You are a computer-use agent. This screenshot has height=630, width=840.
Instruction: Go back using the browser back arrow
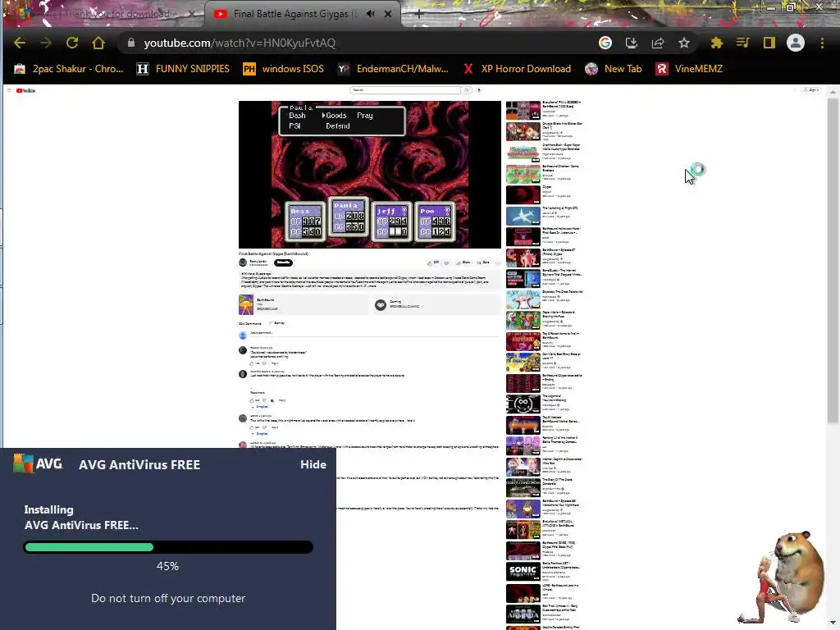click(x=20, y=43)
